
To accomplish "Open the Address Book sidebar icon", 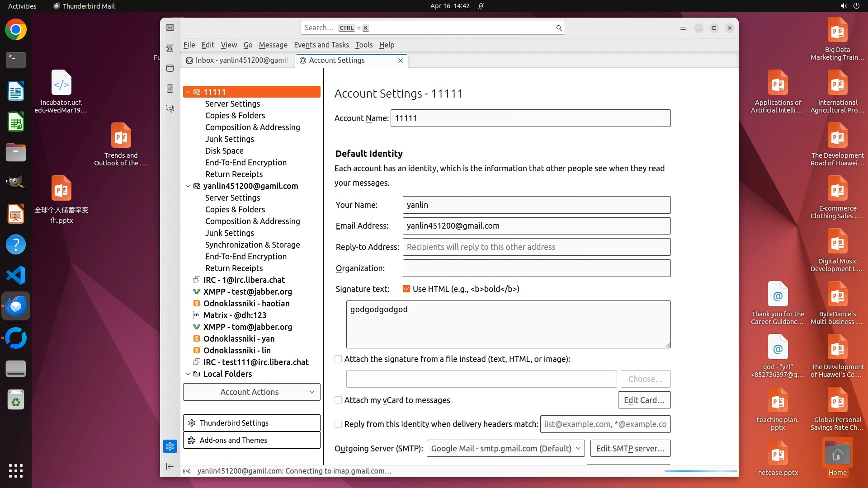I will (x=170, y=48).
